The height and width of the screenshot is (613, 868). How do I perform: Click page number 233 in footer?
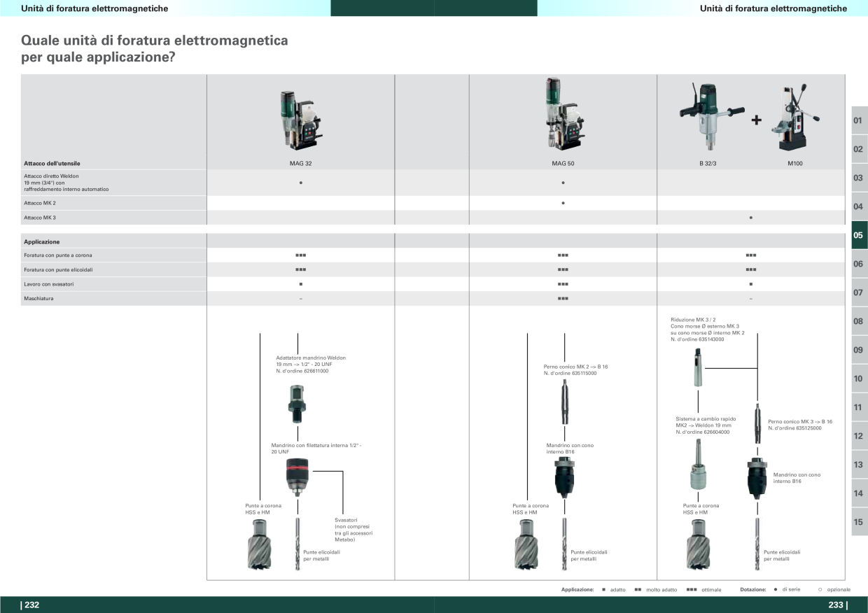pos(837,605)
